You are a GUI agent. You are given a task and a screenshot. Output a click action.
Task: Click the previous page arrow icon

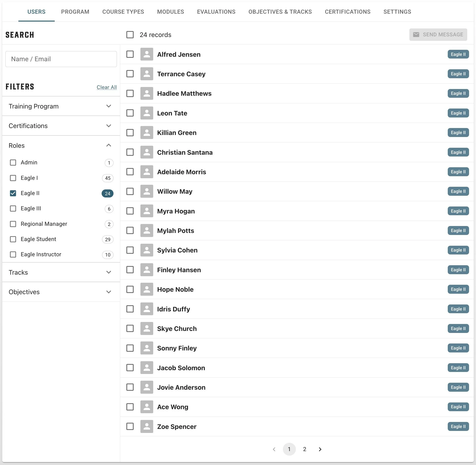(x=274, y=449)
